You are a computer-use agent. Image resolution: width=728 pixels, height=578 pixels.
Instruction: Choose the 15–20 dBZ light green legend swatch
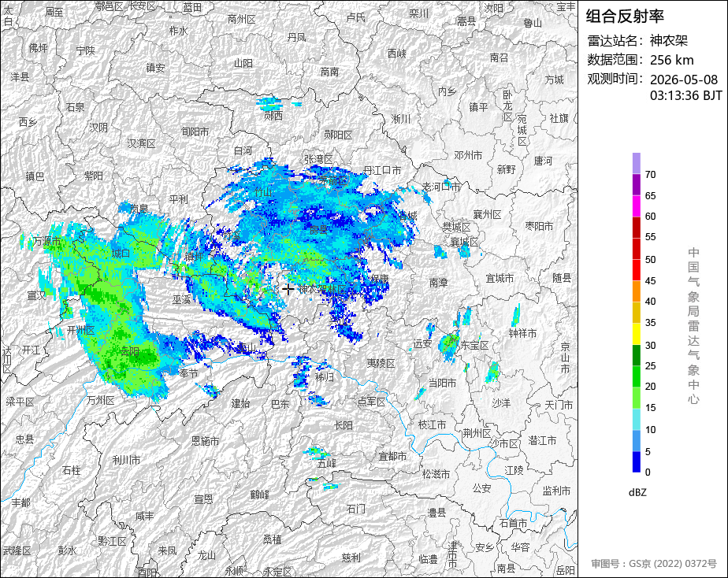(636, 398)
